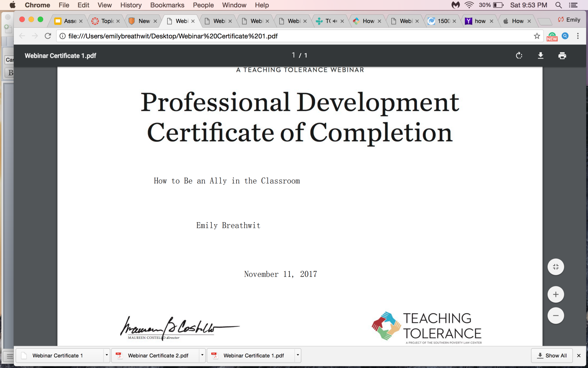This screenshot has height=368, width=588.
Task: Click Show All downloads button
Action: coord(552,355)
